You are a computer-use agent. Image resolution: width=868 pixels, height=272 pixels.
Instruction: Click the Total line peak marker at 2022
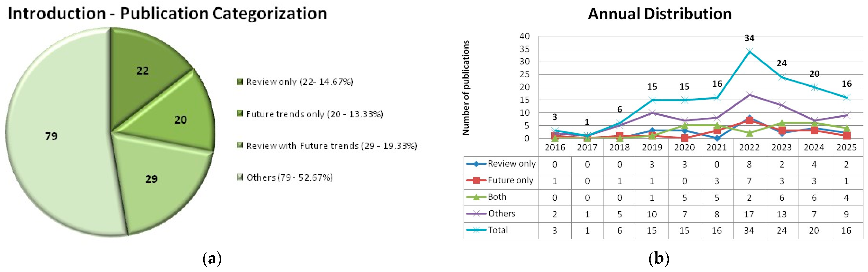tap(749, 51)
